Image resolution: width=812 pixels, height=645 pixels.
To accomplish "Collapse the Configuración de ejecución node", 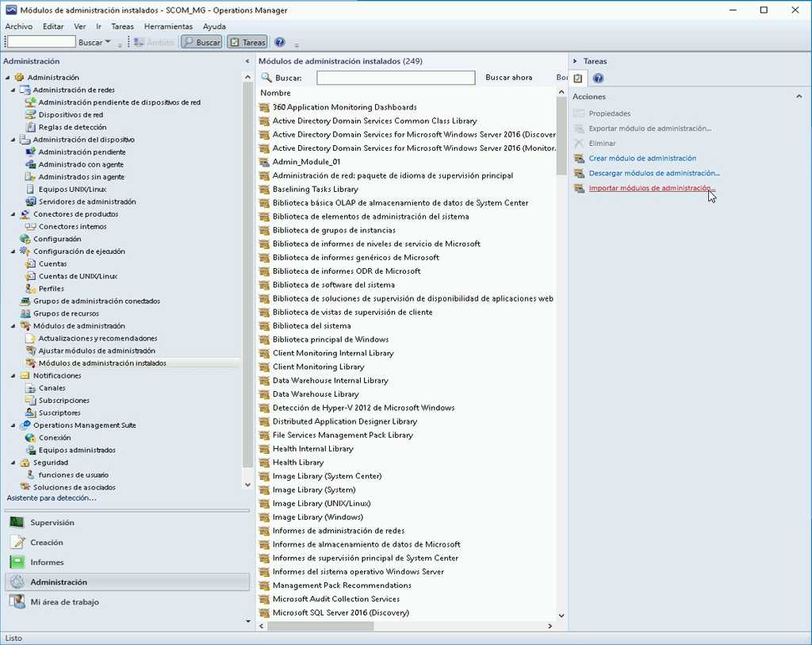I will 13,251.
